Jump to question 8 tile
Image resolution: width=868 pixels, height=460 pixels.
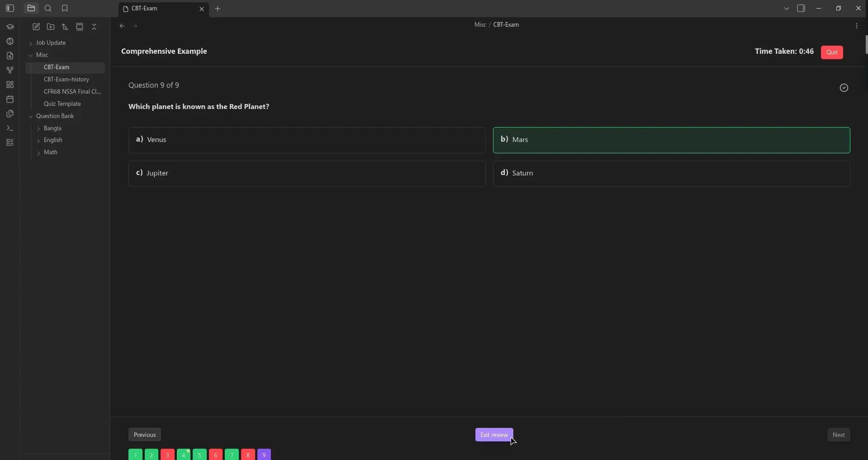click(x=248, y=455)
